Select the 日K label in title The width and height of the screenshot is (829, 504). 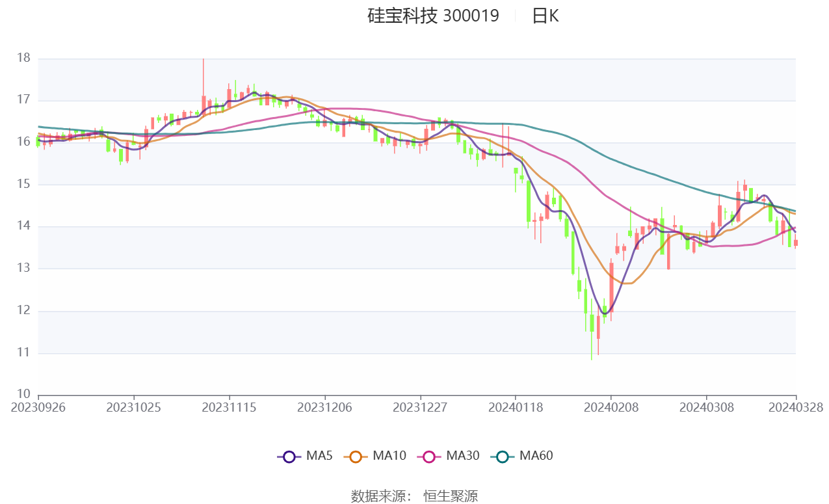click(x=545, y=16)
